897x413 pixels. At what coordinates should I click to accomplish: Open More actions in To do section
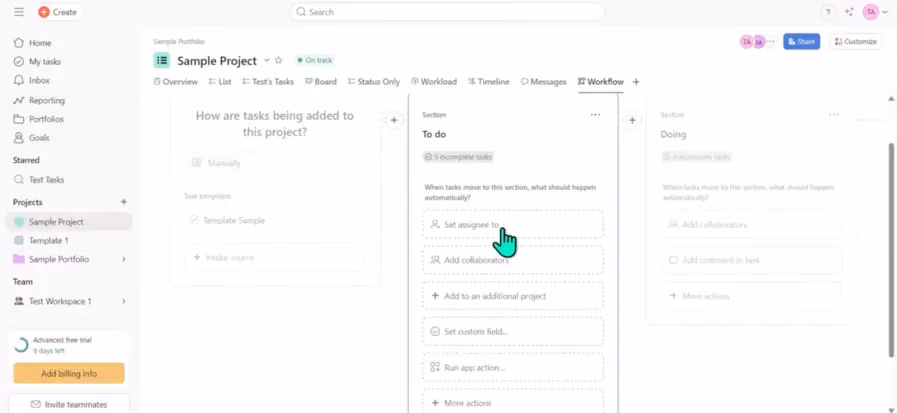(513, 403)
